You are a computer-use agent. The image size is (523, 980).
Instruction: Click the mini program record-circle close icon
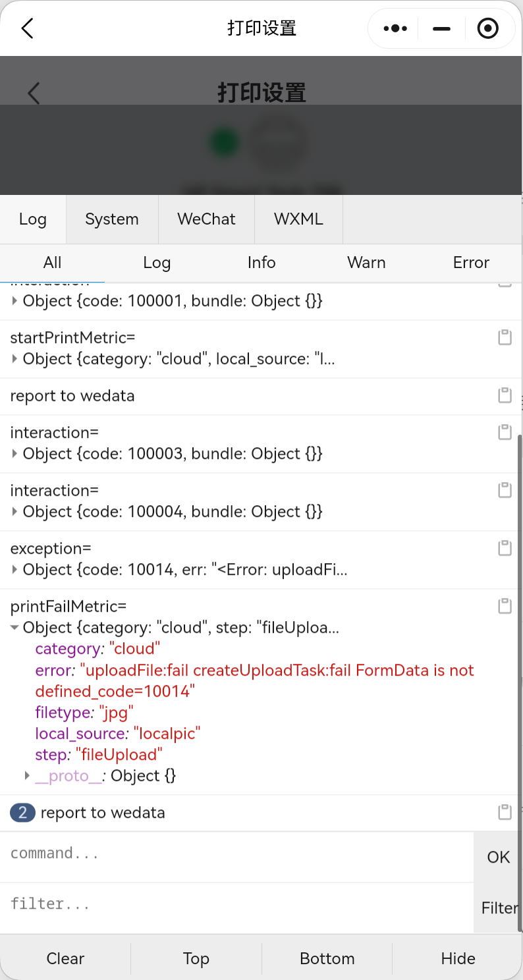[x=487, y=28]
